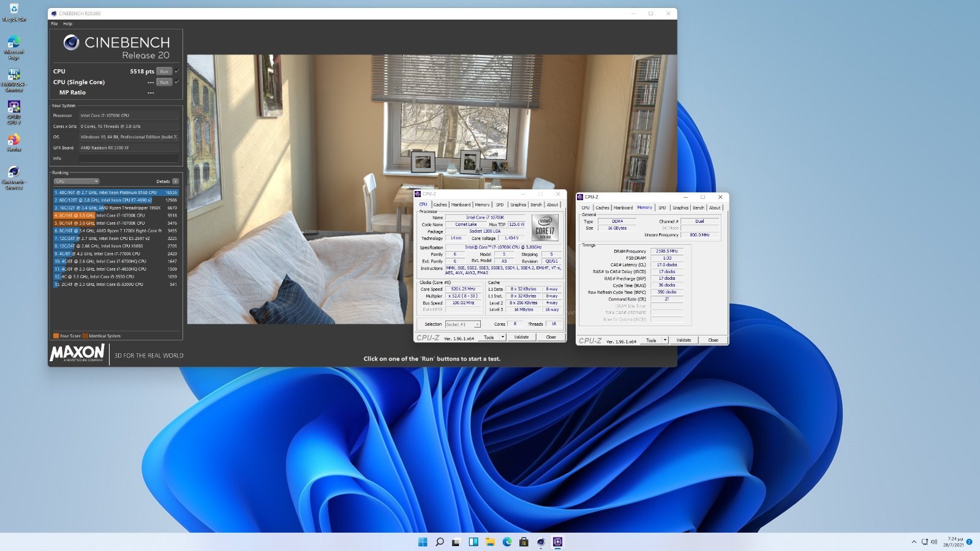Switch to CPU-Z from the taskbar
The width and height of the screenshot is (980, 551).
pyautogui.click(x=557, y=542)
